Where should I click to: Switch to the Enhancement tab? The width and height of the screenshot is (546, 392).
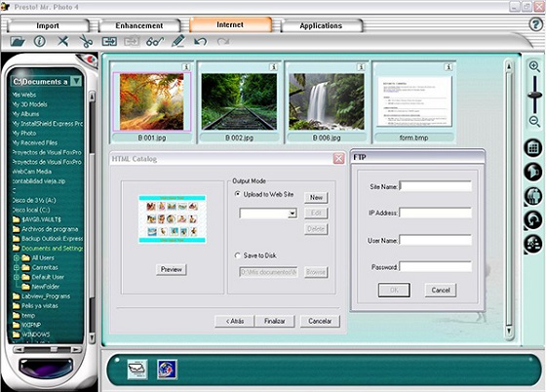[139, 25]
